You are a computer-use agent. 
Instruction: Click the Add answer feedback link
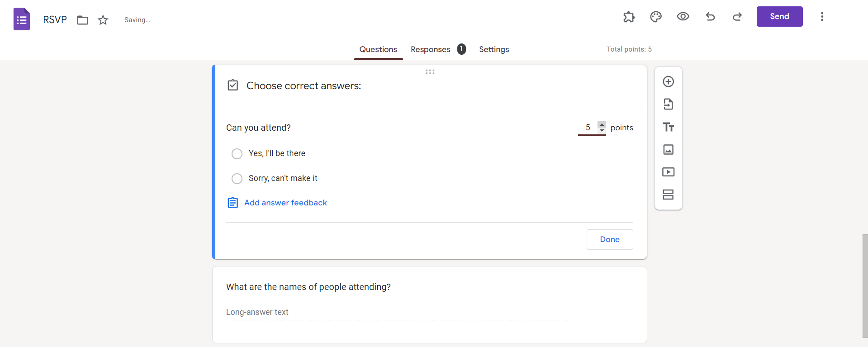coord(285,203)
